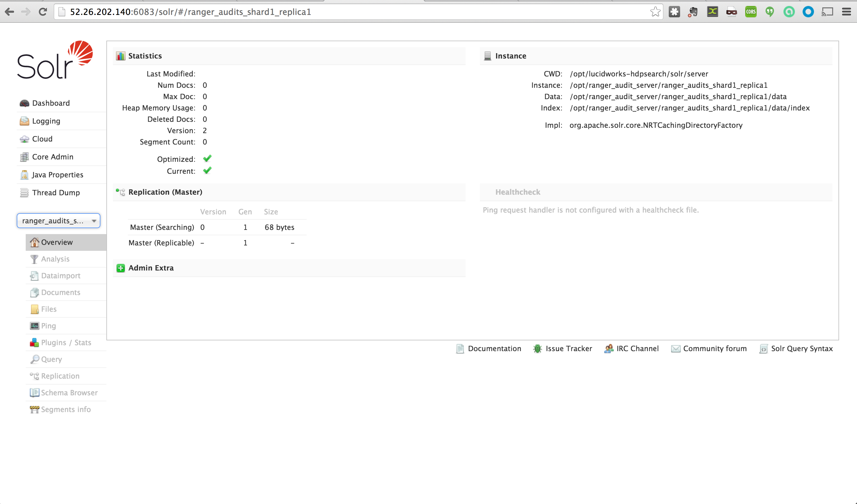Click the Master (Replicable) row label
Image resolution: width=857 pixels, height=504 pixels.
pyautogui.click(x=162, y=243)
